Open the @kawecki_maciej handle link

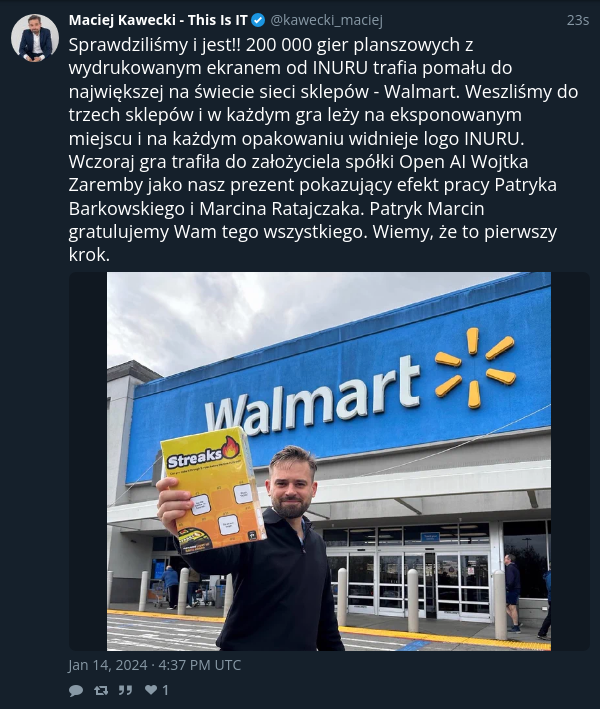click(x=326, y=20)
